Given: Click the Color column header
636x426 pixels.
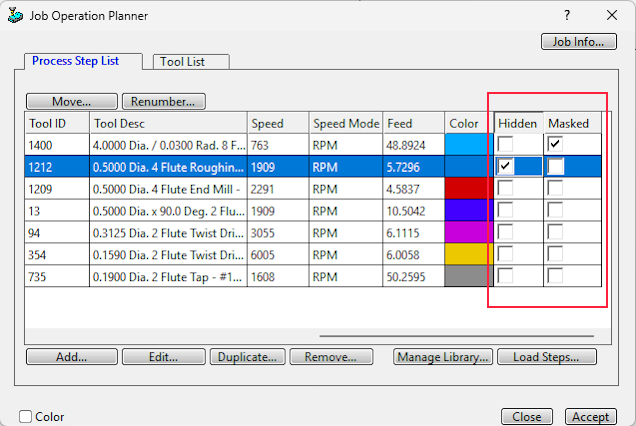Looking at the screenshot, I should [x=469, y=123].
